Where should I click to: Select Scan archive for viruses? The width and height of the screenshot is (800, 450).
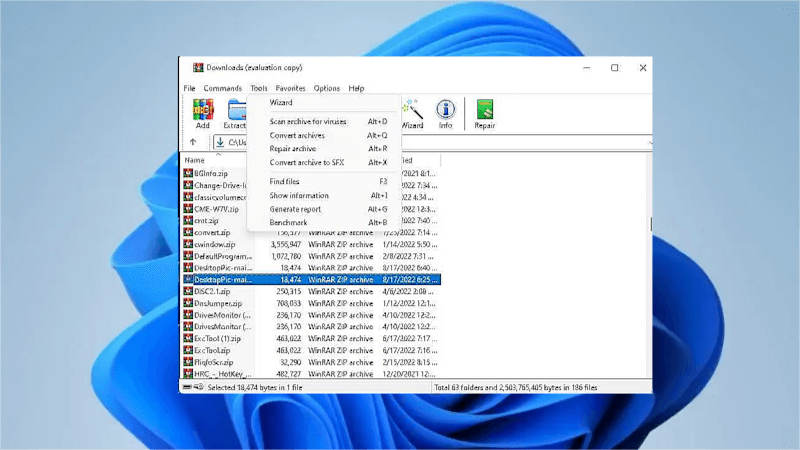(308, 121)
